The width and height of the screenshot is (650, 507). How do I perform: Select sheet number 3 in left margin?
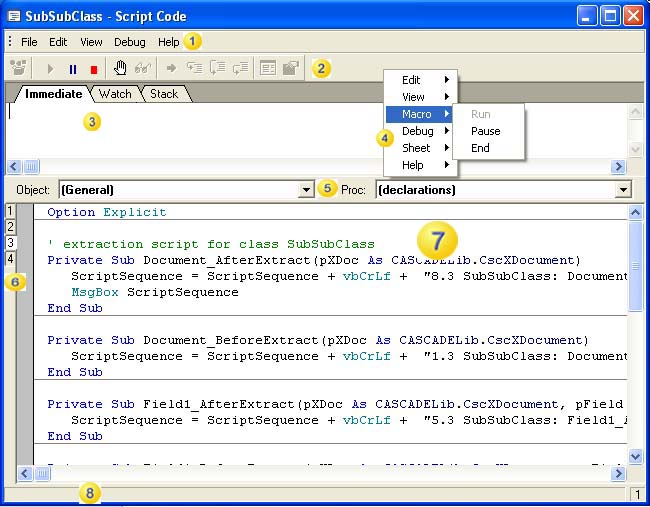[10, 243]
